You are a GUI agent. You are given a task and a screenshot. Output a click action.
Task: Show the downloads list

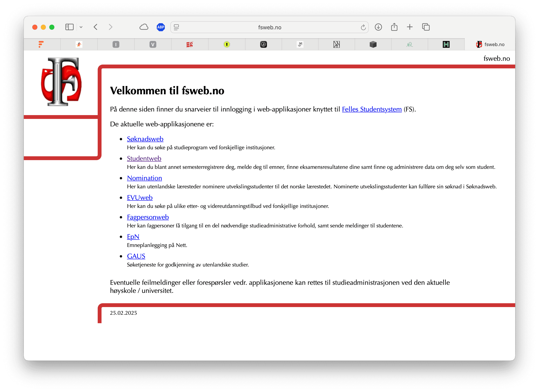coord(378,27)
